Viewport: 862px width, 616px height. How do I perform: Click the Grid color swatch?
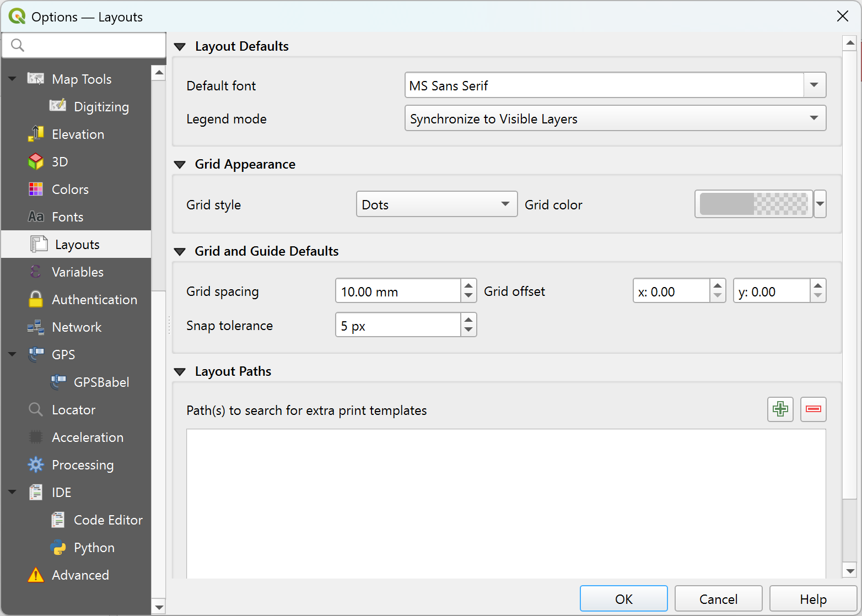tap(754, 204)
